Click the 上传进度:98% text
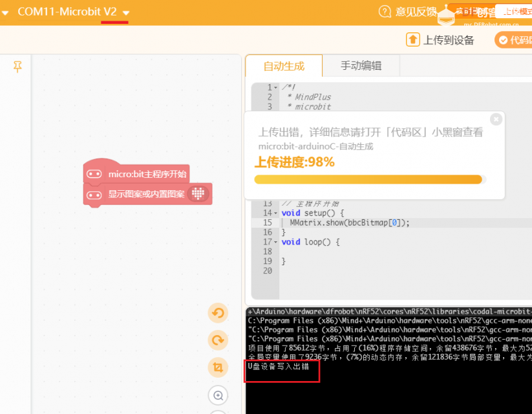The image size is (532, 414). pos(295,162)
